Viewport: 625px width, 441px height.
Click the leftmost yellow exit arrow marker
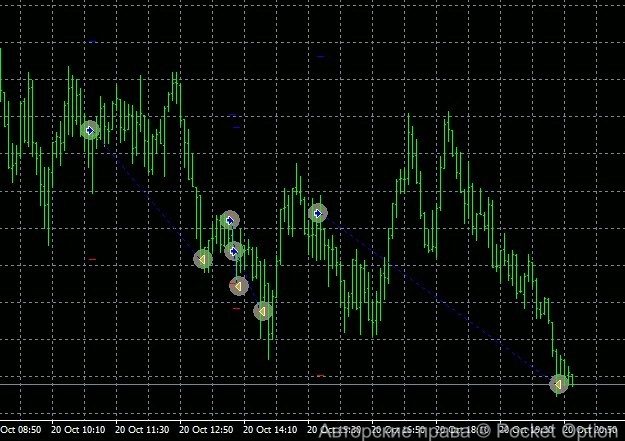click(202, 259)
